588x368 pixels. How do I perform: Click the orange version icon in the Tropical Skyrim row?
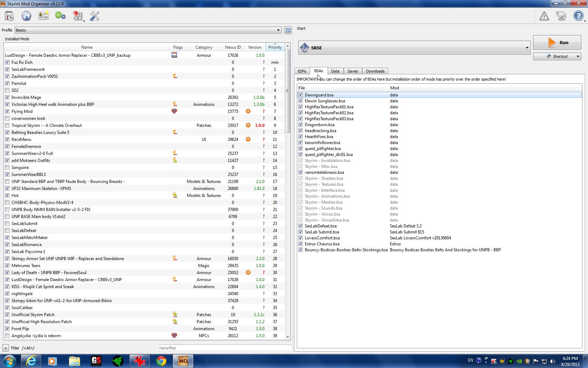click(248, 125)
